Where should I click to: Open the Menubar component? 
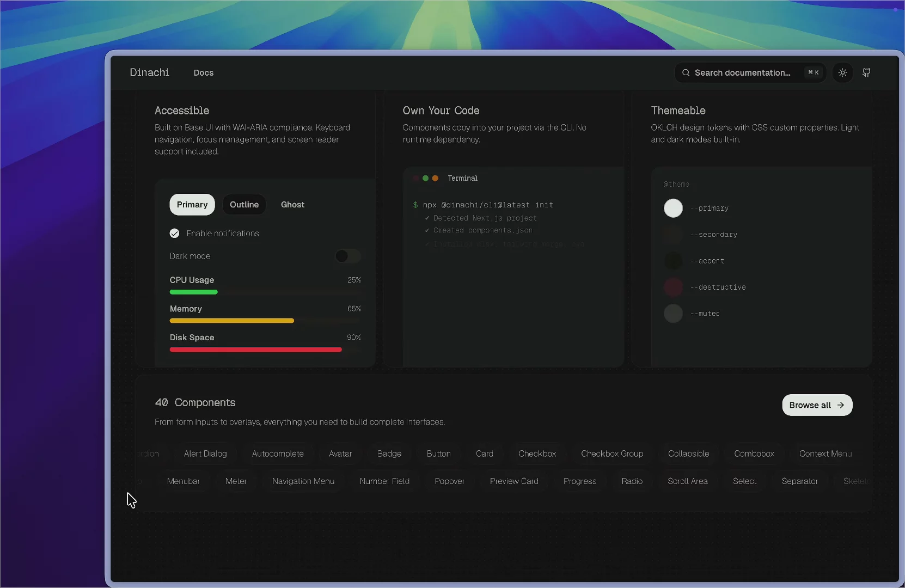tap(184, 481)
